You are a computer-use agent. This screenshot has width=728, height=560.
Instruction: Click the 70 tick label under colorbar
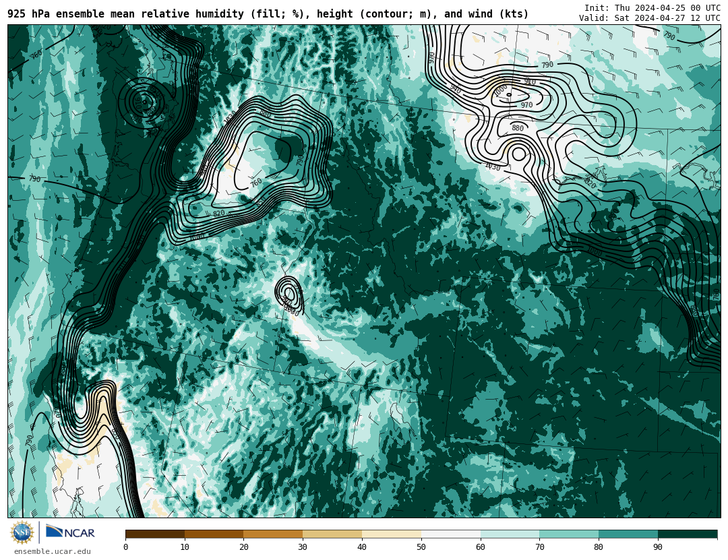539,547
